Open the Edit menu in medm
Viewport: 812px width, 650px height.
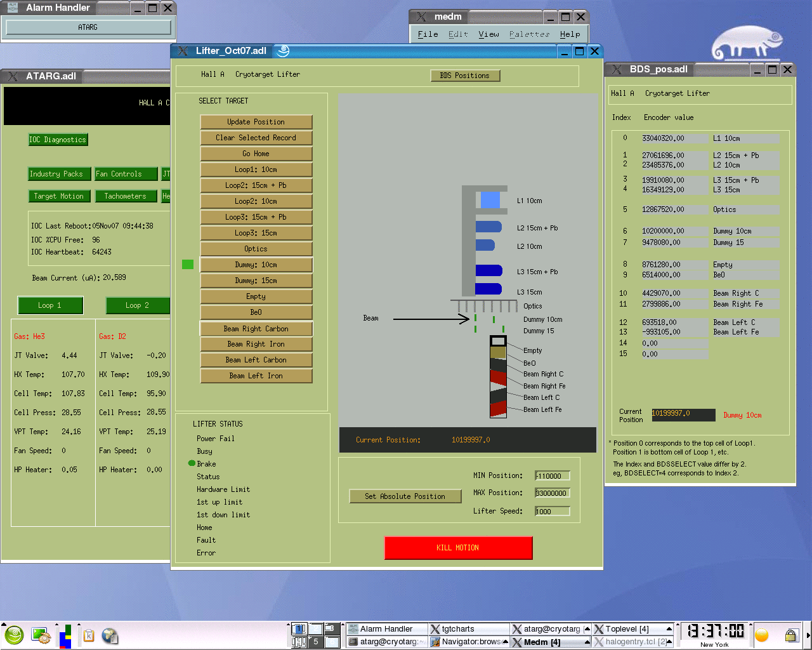(458, 34)
